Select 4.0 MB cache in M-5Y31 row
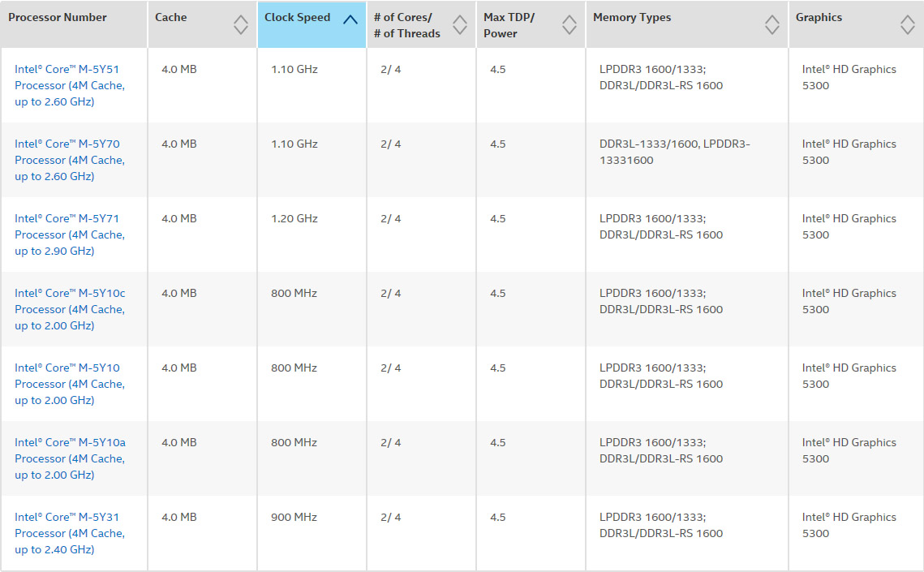 click(x=179, y=517)
